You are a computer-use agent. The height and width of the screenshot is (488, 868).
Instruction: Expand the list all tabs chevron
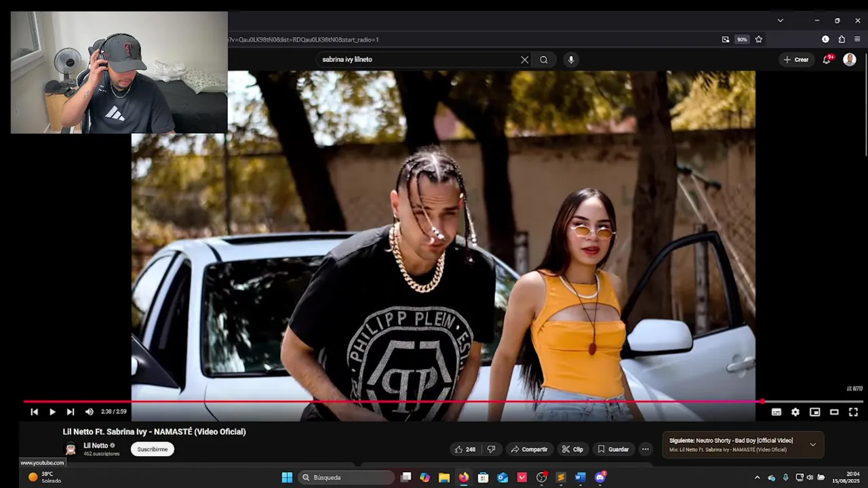coord(781,20)
